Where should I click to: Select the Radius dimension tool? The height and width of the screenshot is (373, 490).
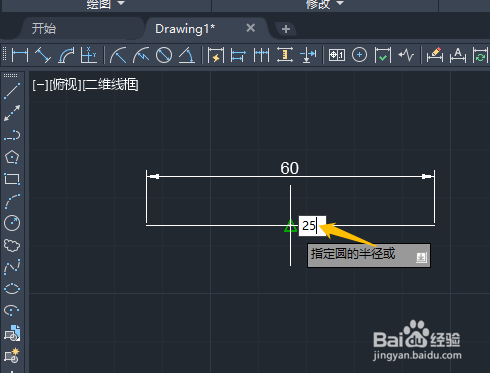pyautogui.click(x=118, y=55)
